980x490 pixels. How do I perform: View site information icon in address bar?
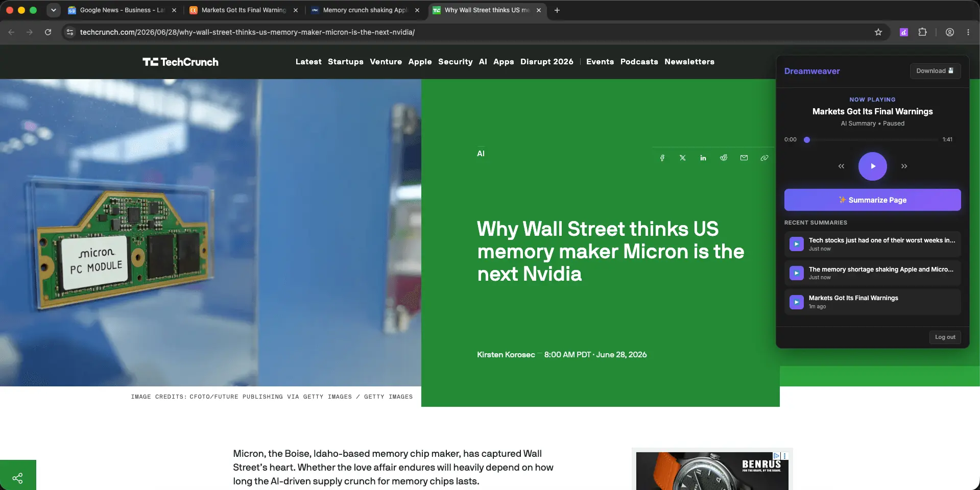[70, 32]
